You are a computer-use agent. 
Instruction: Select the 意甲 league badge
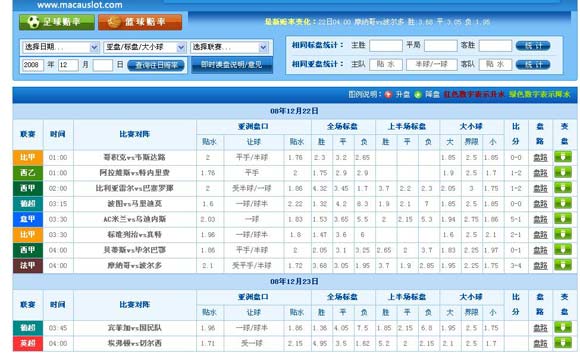[x=28, y=219]
